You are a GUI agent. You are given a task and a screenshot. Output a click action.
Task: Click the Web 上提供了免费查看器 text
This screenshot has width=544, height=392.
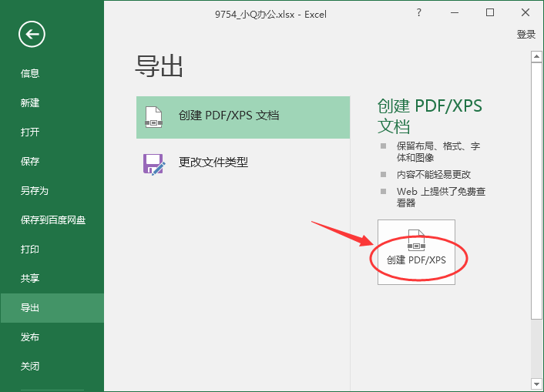(x=441, y=197)
